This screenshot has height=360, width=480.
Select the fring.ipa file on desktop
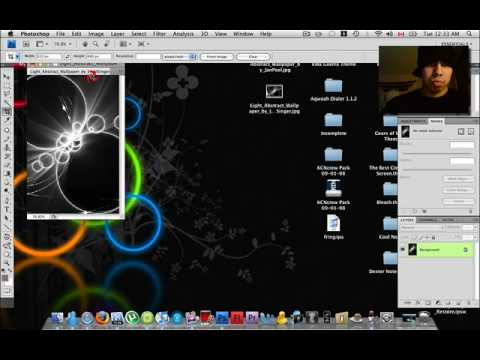coord(333,227)
